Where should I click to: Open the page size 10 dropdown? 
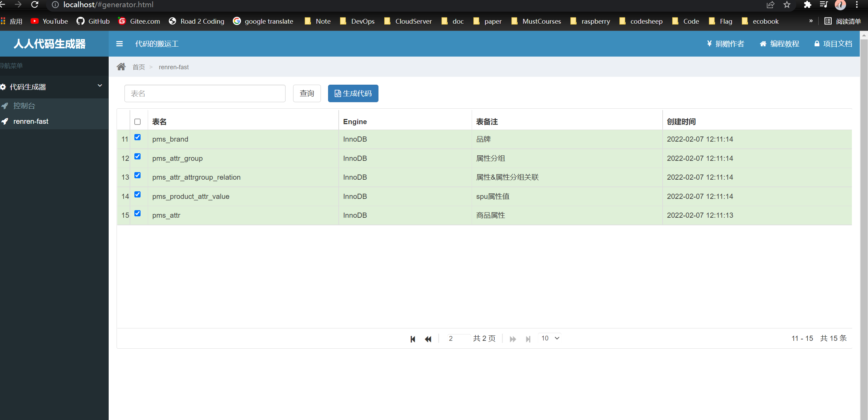point(550,338)
